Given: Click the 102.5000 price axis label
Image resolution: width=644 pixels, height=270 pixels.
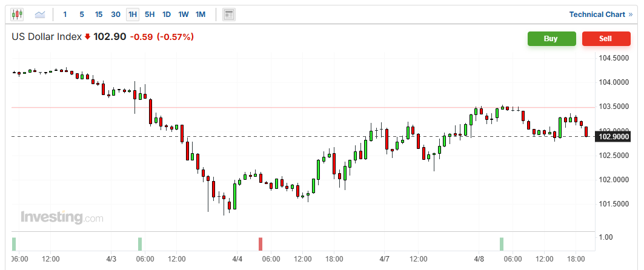Looking at the screenshot, I should (x=615, y=156).
